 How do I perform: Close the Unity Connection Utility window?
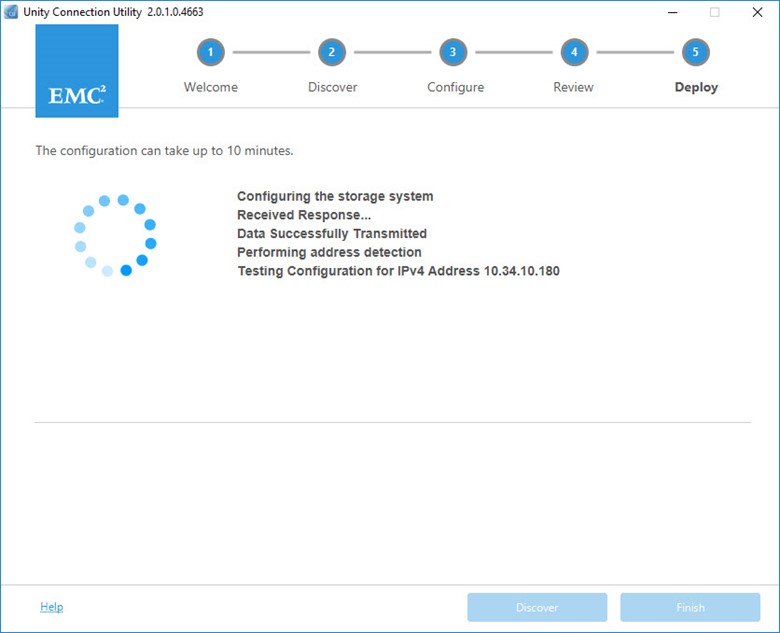pyautogui.click(x=757, y=12)
